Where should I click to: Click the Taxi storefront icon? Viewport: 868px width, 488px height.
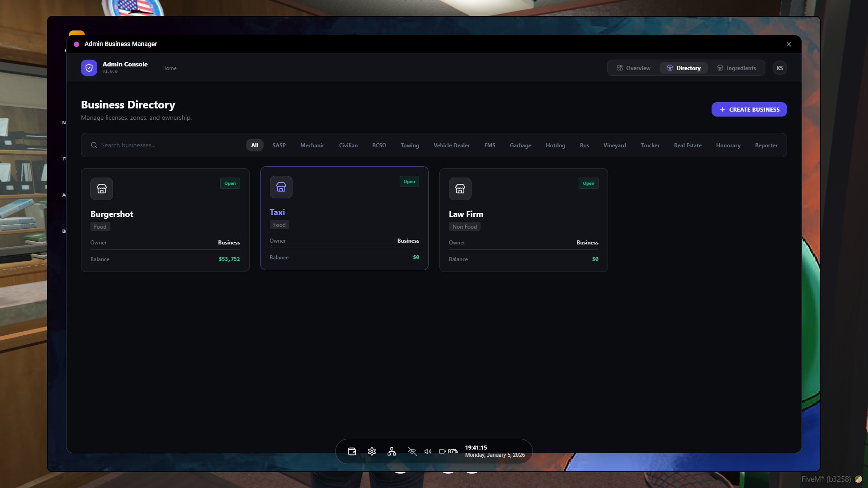tap(281, 187)
